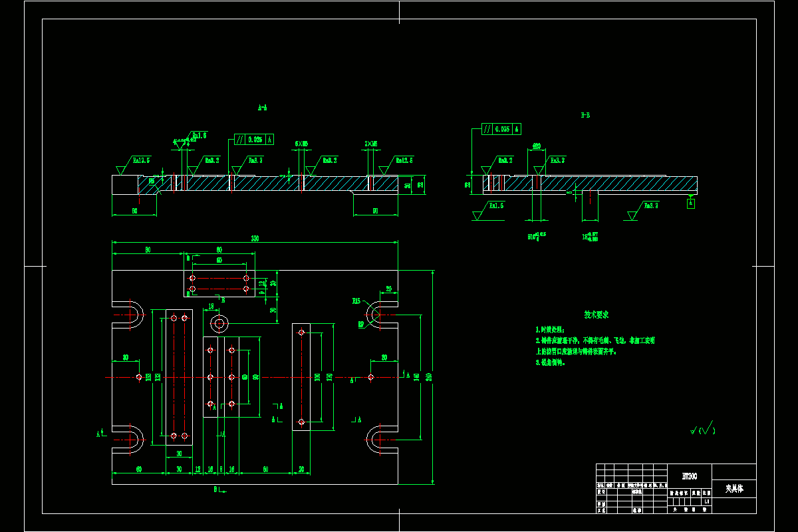The height and width of the screenshot is (532, 798).
Task: Select the Ra3.2 label at bottom right of B-B
Action: click(651, 206)
